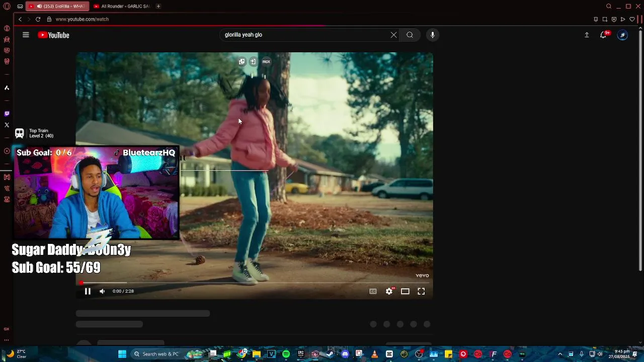
Task: Open Discord from taskbar
Action: (345, 354)
